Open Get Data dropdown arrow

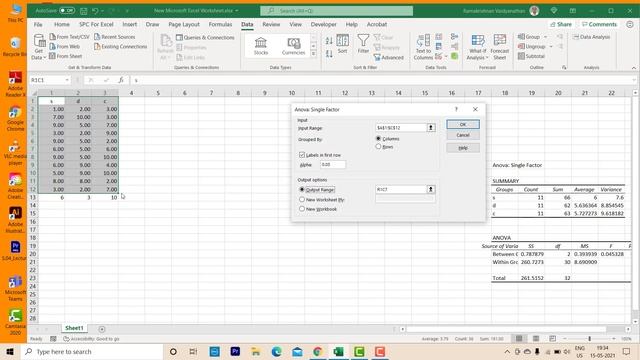click(45, 58)
